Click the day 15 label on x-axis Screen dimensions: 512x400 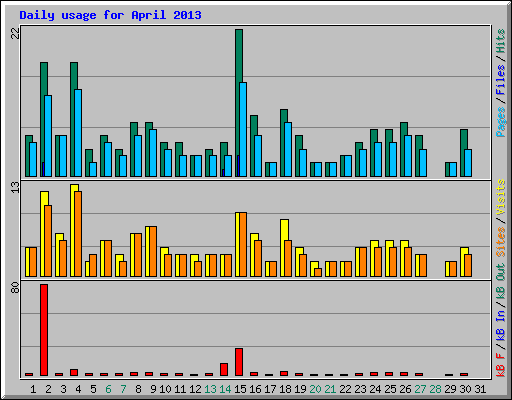click(240, 389)
